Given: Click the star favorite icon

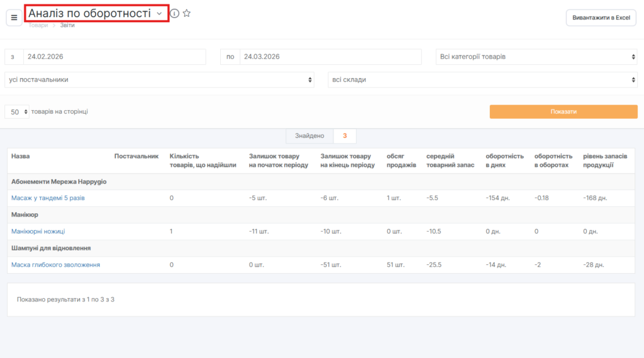Looking at the screenshot, I should pos(187,13).
